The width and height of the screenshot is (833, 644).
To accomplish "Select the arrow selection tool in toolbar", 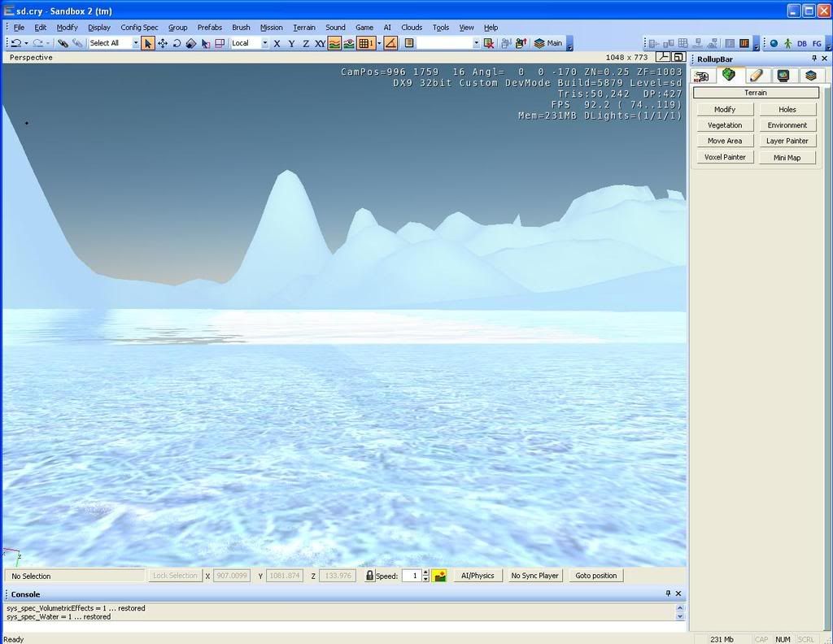I will [148, 43].
